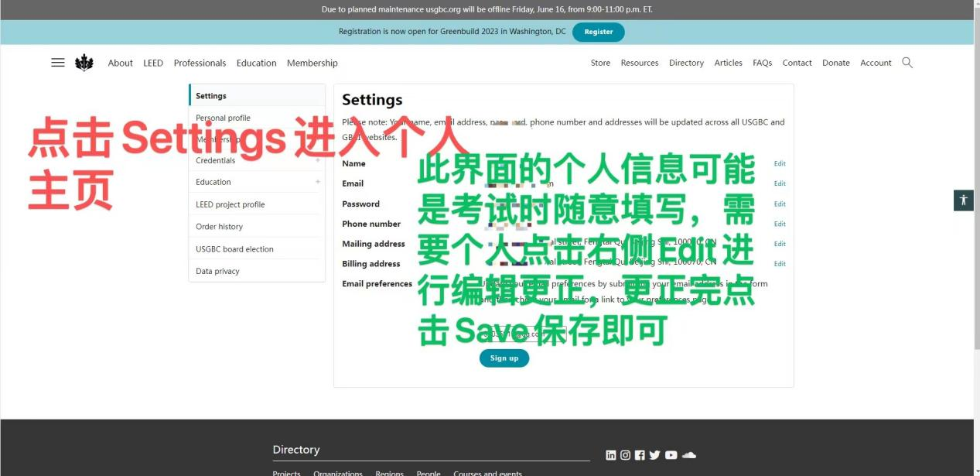Expand the Education sidebar section
The width and height of the screenshot is (980, 476).
(x=317, y=181)
